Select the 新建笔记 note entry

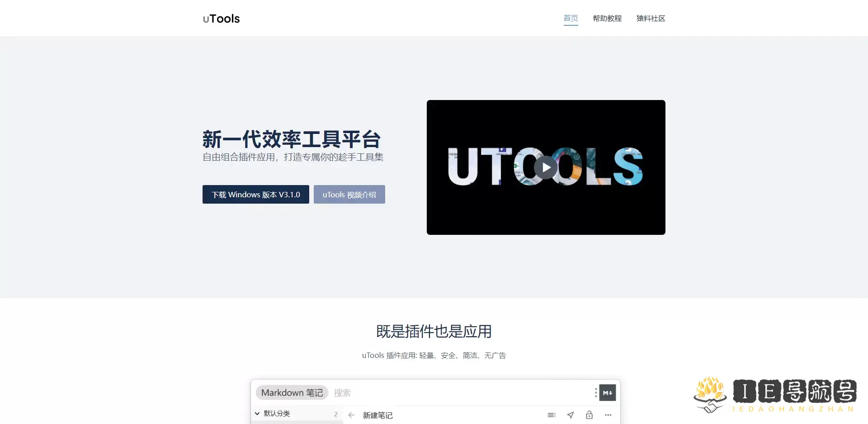(378, 415)
